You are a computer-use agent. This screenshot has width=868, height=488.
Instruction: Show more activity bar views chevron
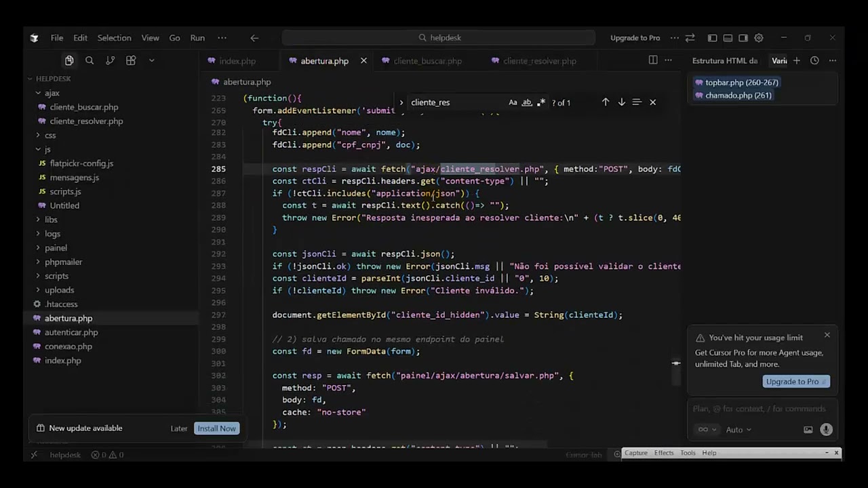coord(151,60)
